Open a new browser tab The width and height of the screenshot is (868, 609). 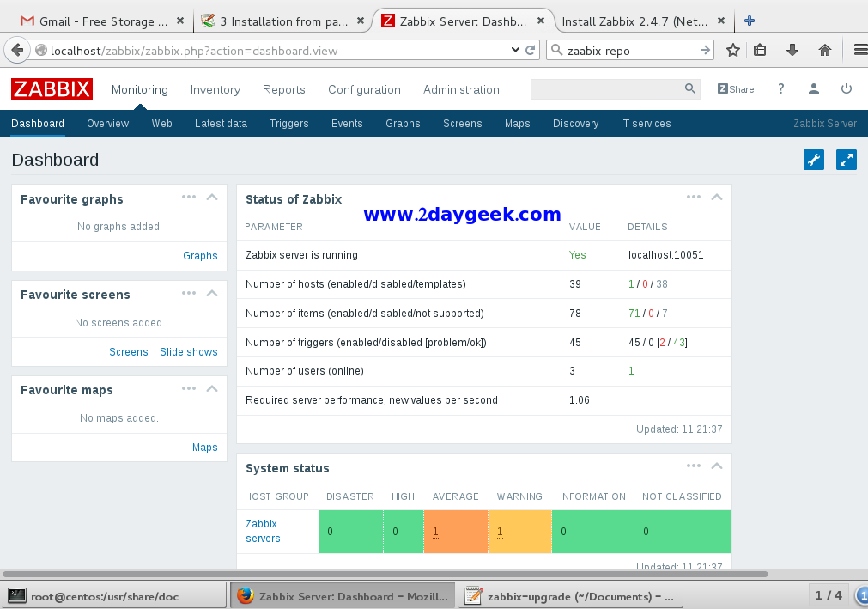tap(750, 21)
